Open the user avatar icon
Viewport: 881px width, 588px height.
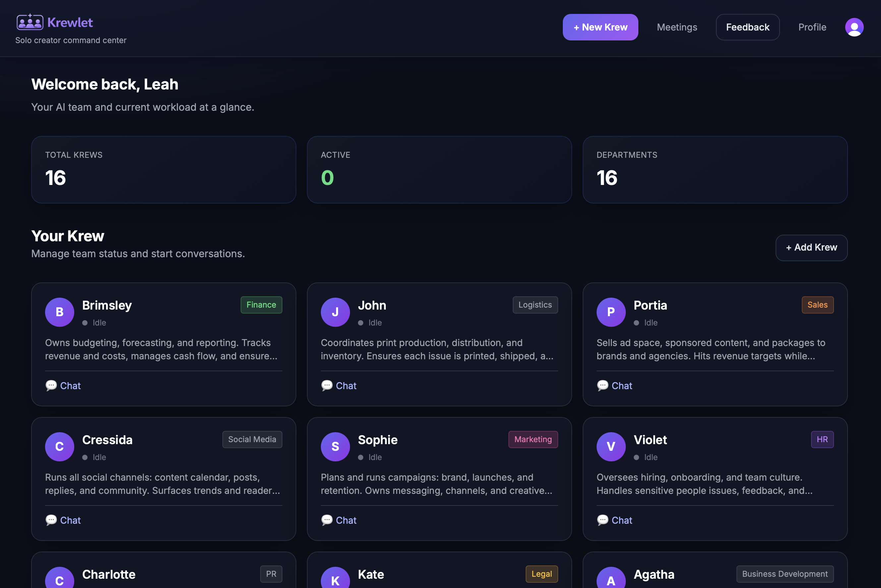click(854, 28)
